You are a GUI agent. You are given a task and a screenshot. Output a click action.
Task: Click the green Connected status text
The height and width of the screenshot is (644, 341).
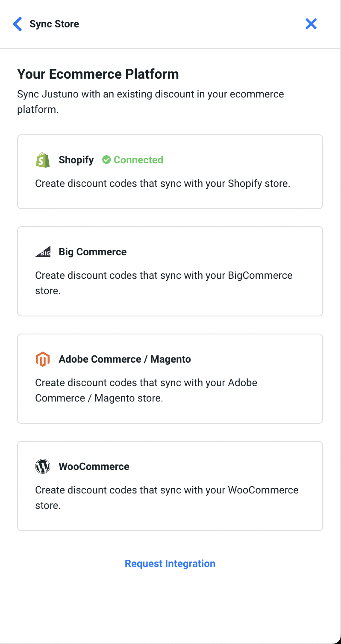coord(138,160)
